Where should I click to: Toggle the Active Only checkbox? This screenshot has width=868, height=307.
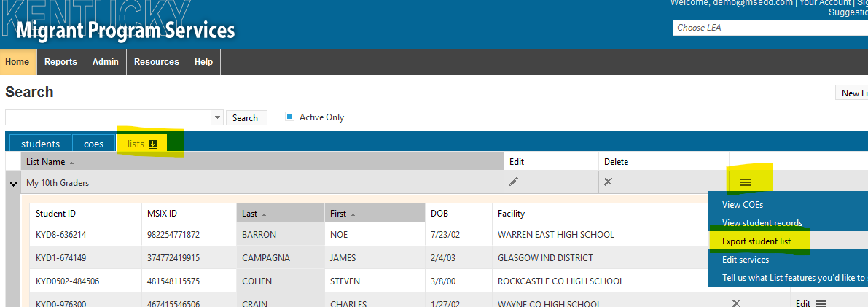pyautogui.click(x=289, y=117)
